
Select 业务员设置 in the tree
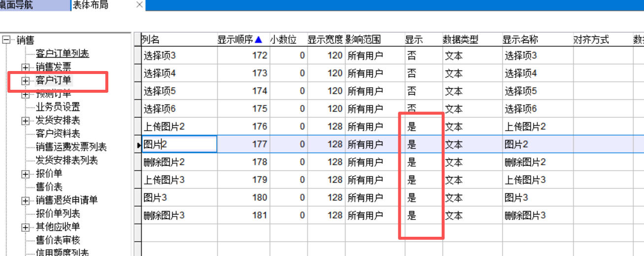(58, 107)
